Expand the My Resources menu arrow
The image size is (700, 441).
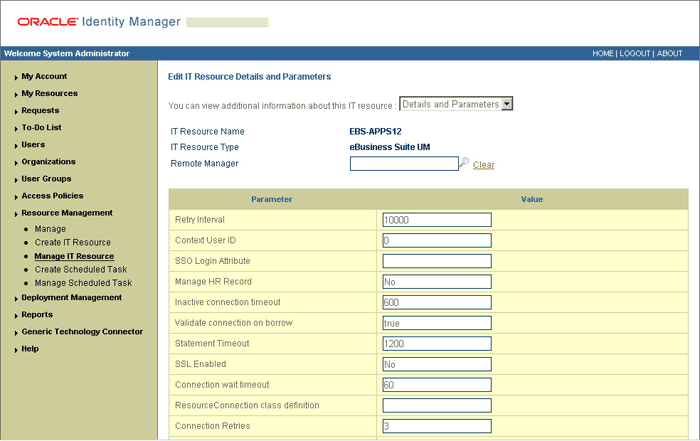(x=16, y=95)
